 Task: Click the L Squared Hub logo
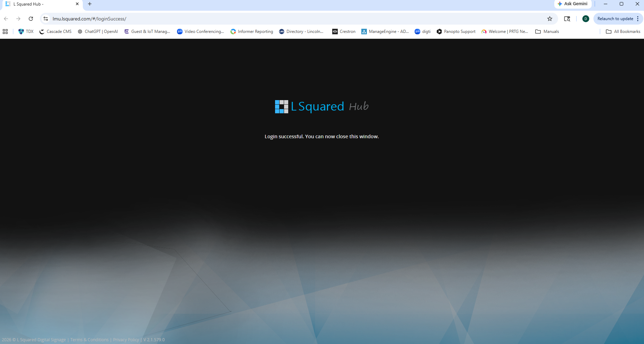coord(322,106)
